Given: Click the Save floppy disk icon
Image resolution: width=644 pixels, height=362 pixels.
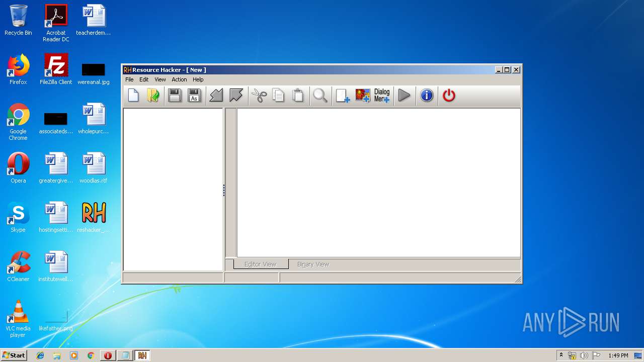Looking at the screenshot, I should click(x=175, y=95).
